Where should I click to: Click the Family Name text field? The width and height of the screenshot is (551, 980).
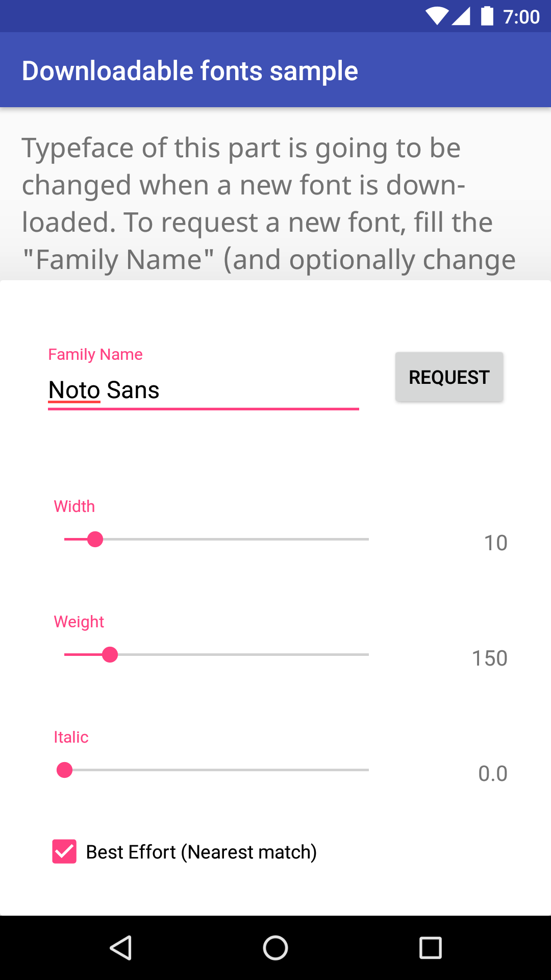(x=203, y=390)
